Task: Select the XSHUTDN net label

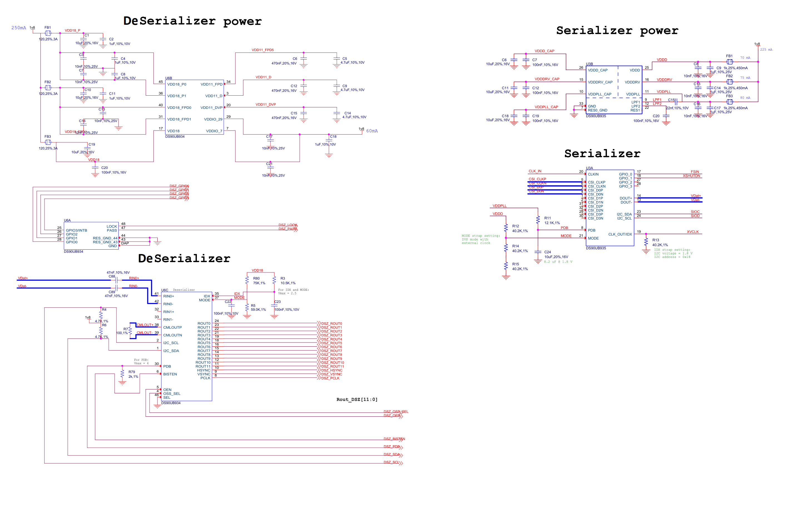Action: point(691,176)
